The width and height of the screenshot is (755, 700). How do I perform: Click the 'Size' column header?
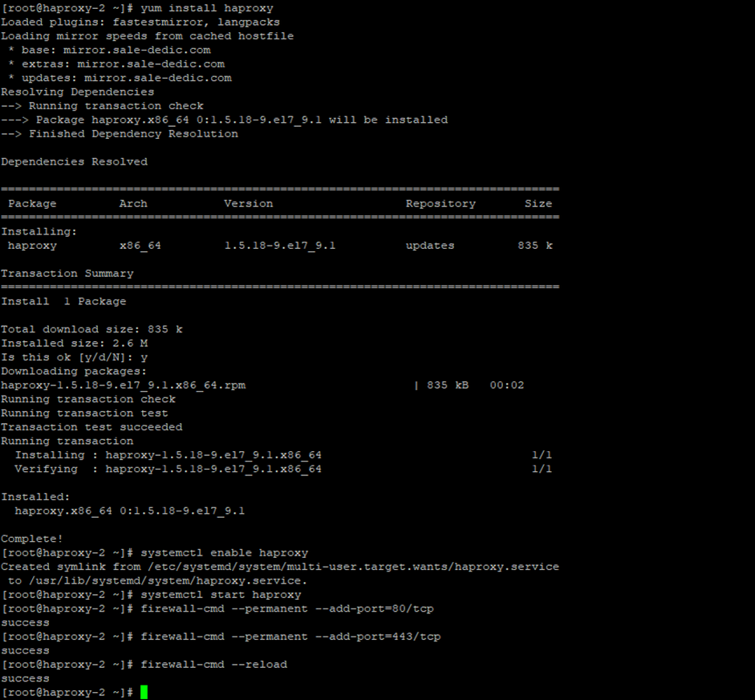point(538,204)
